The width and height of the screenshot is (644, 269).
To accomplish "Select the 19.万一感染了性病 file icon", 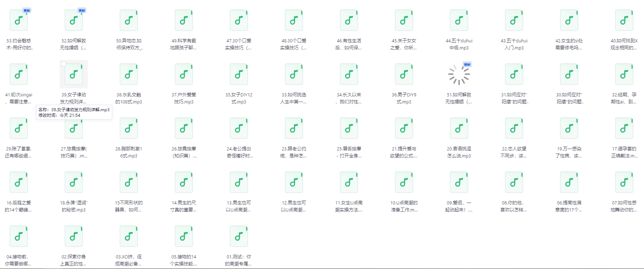I will tap(569, 128).
